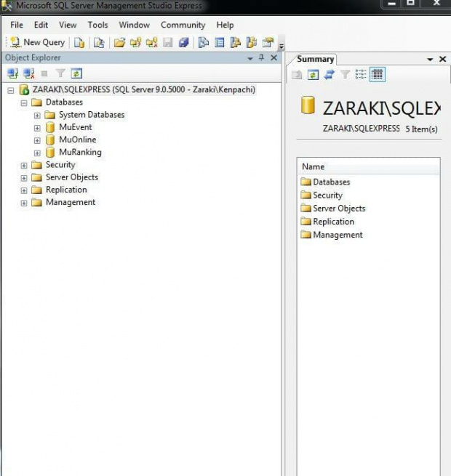
Task: Expand the MuOnline database node
Action: point(37,140)
